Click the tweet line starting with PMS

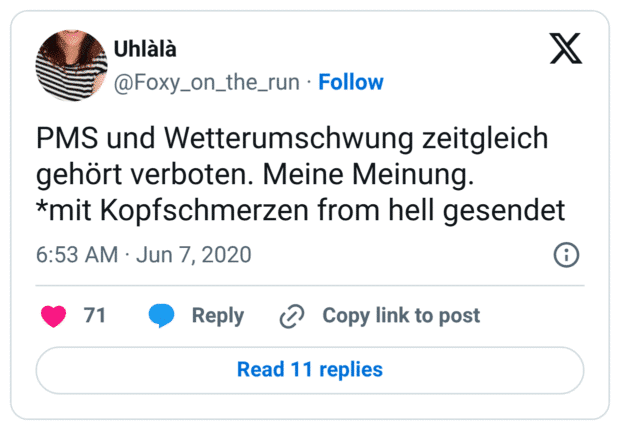point(292,135)
